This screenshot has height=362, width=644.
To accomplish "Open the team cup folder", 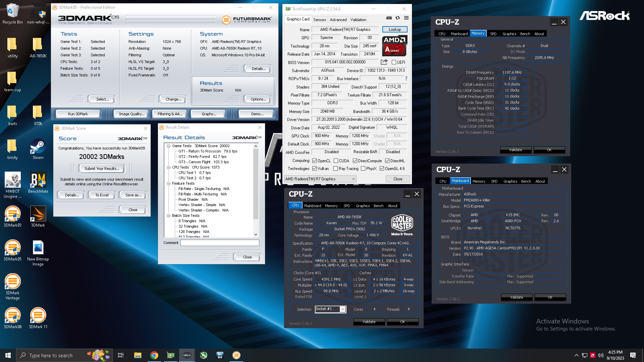I will click(12, 81).
